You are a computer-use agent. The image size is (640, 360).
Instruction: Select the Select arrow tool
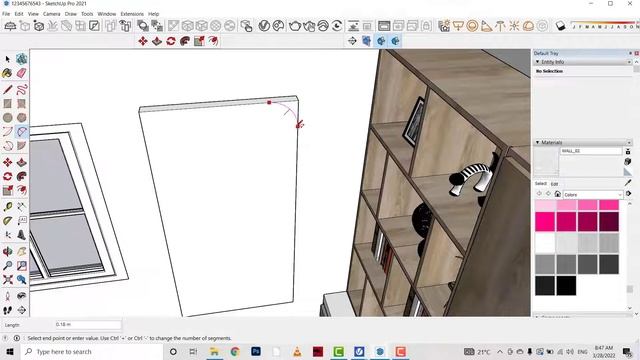coord(7,60)
